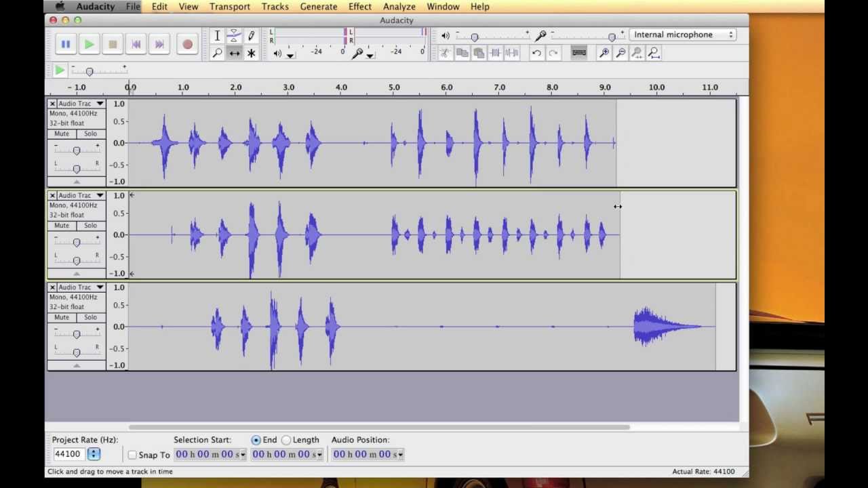Click the red Record button
868x488 pixels.
187,44
